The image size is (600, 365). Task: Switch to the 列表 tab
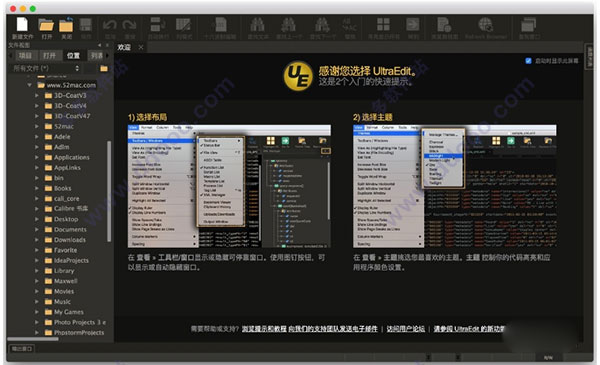coord(96,56)
